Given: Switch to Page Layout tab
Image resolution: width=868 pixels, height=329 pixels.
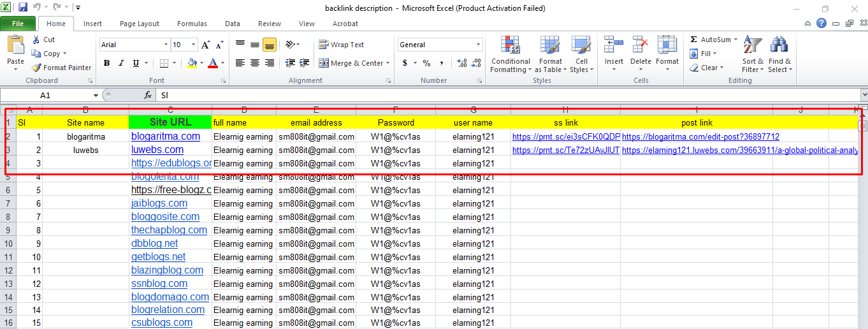Looking at the screenshot, I should (140, 24).
